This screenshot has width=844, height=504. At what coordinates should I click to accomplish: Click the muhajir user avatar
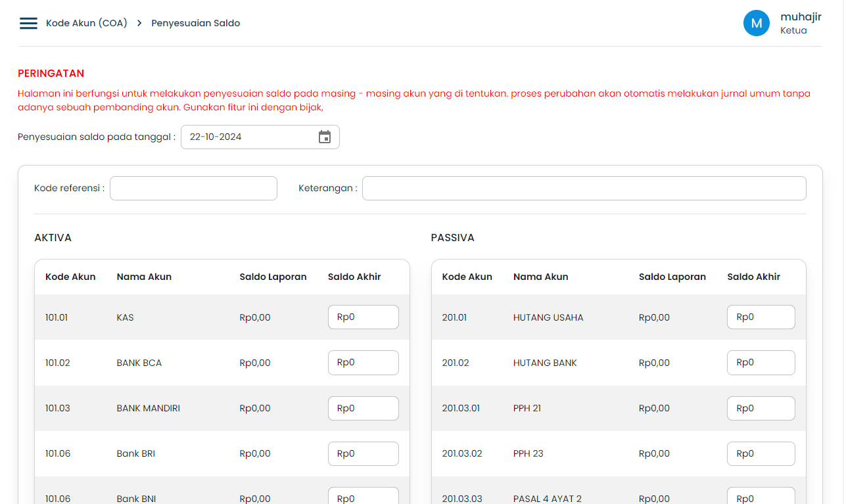pyautogui.click(x=756, y=23)
